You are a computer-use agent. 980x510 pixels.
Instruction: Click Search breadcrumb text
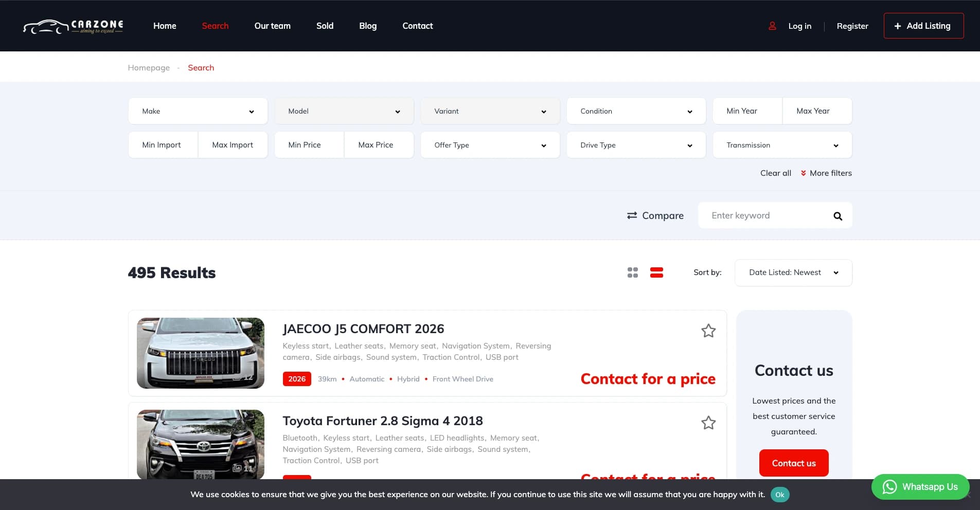pyautogui.click(x=201, y=68)
